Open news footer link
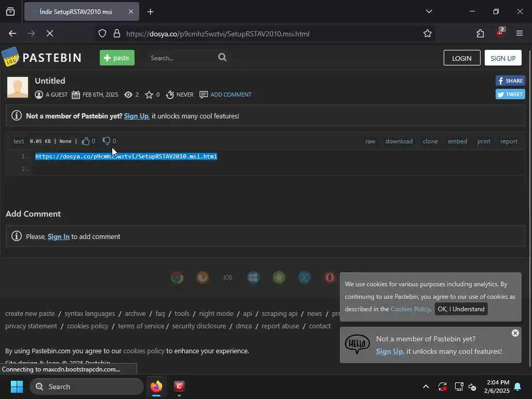The width and height of the screenshot is (532, 399). pyautogui.click(x=314, y=313)
